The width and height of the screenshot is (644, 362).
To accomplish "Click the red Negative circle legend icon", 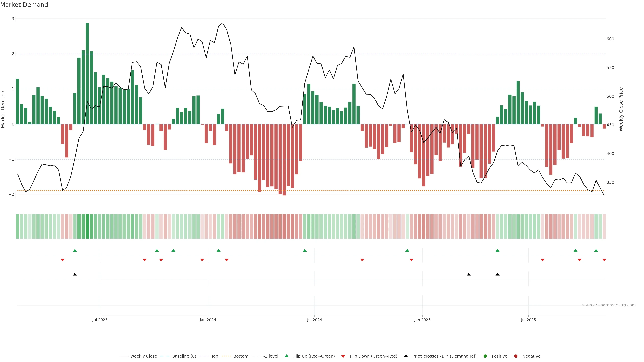I will [x=516, y=356].
